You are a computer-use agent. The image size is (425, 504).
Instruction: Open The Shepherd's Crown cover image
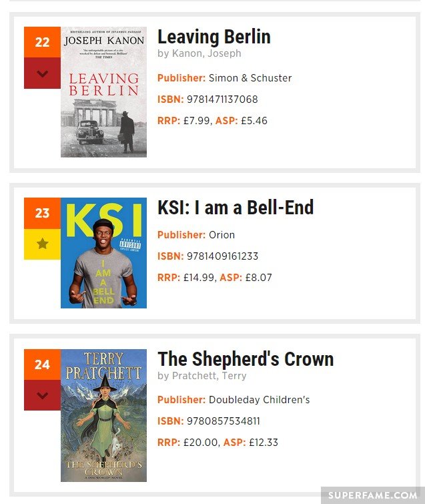(104, 415)
